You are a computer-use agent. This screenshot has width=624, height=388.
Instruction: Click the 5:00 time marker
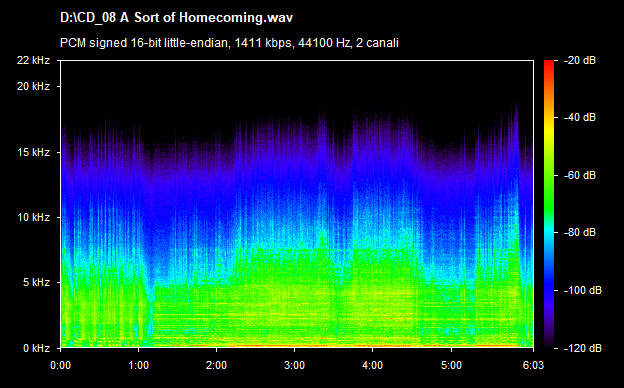(x=451, y=365)
